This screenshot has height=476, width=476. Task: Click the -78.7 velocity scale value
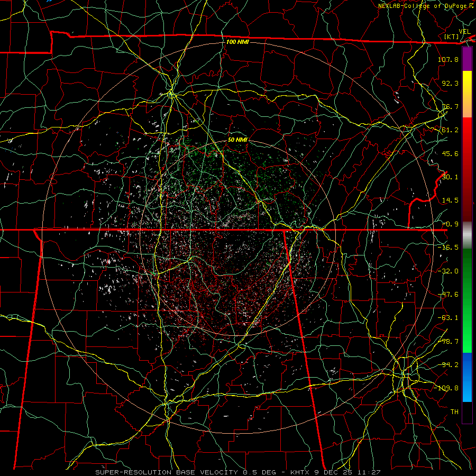[448, 342]
